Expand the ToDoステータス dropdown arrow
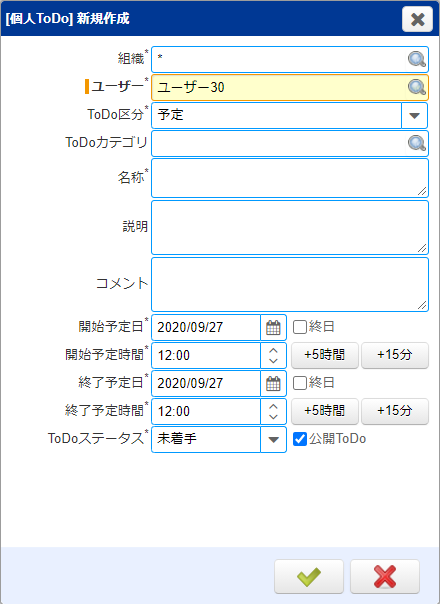 [x=273, y=440]
